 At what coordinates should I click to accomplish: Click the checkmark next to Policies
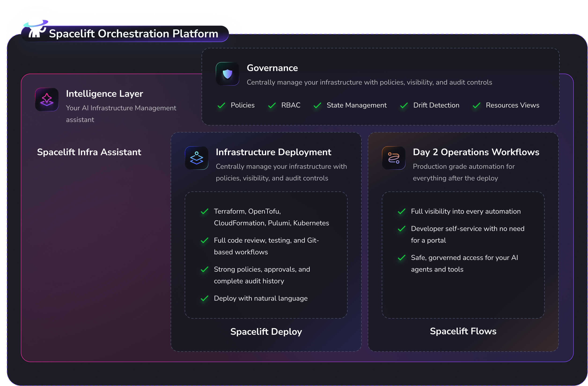tap(221, 105)
